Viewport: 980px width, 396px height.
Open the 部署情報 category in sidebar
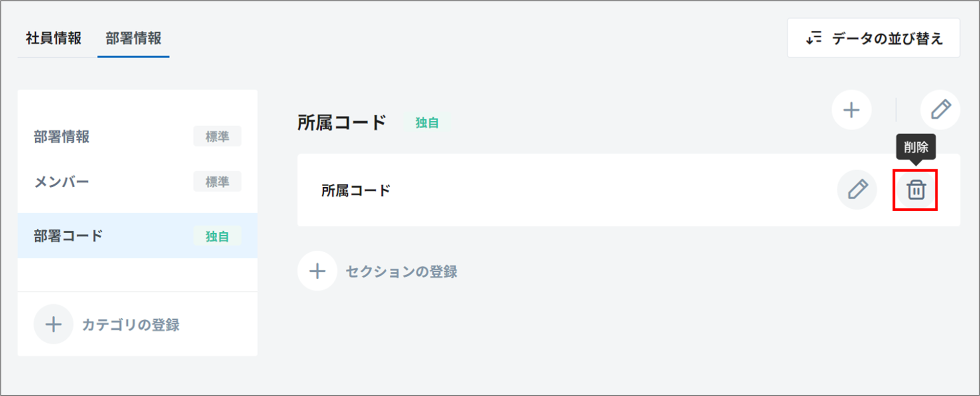click(62, 137)
